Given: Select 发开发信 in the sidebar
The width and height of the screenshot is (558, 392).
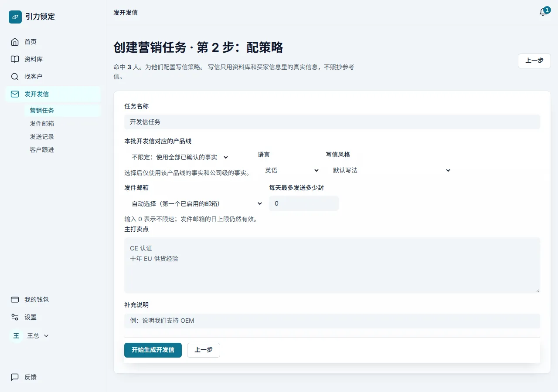Looking at the screenshot, I should click(53, 94).
